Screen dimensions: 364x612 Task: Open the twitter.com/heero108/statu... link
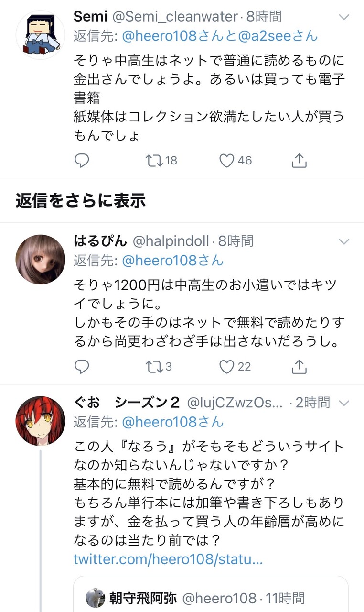168,559
